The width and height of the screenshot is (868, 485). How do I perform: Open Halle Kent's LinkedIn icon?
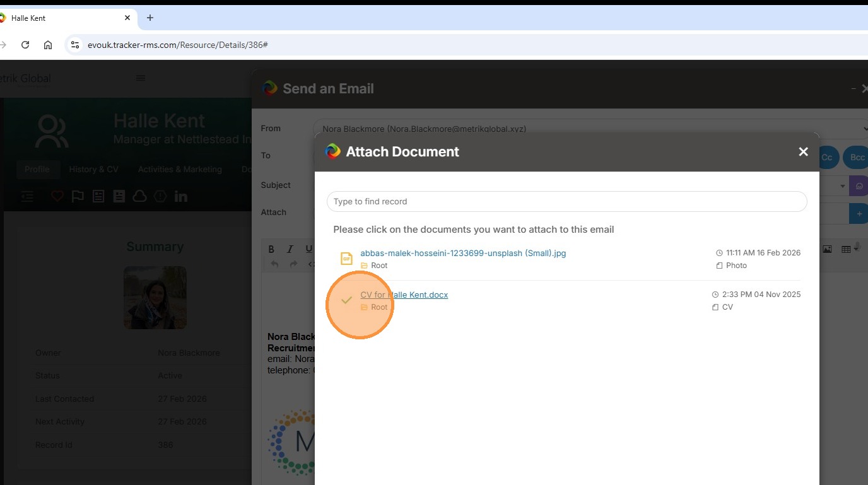[181, 196]
